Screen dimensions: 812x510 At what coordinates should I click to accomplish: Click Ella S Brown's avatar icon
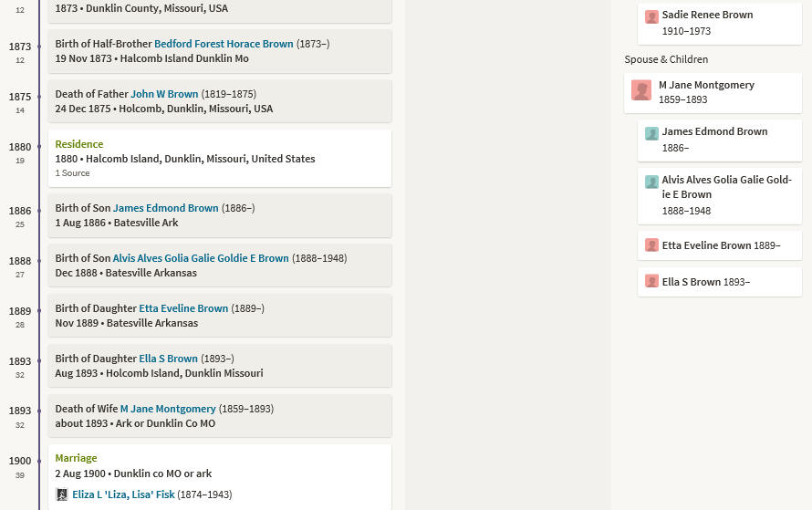pos(651,281)
